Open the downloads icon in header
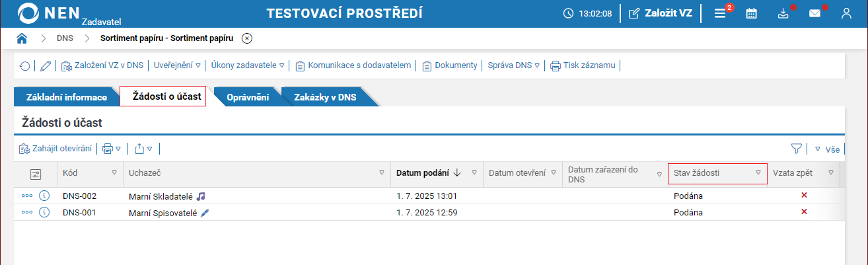Image resolution: width=868 pixels, height=265 pixels. click(783, 13)
